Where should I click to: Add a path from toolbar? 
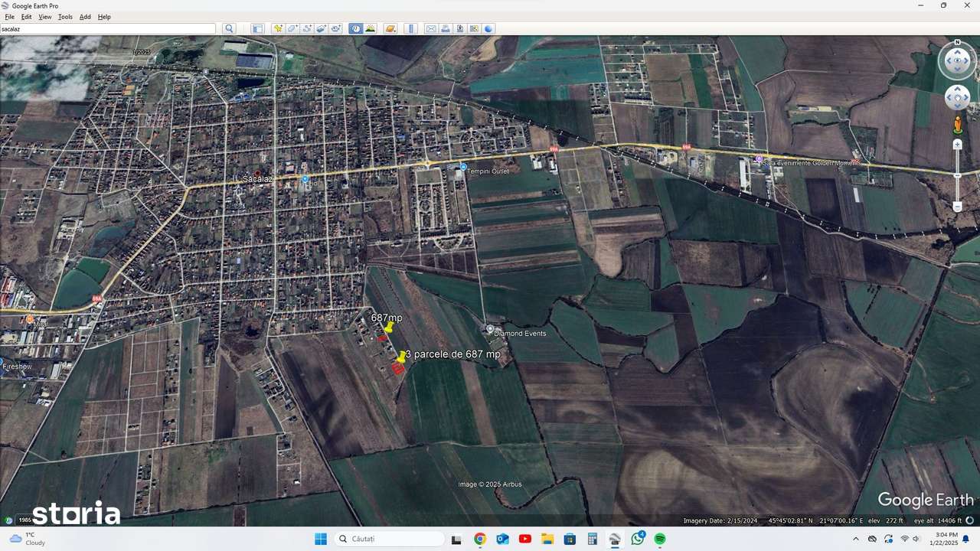pos(307,29)
